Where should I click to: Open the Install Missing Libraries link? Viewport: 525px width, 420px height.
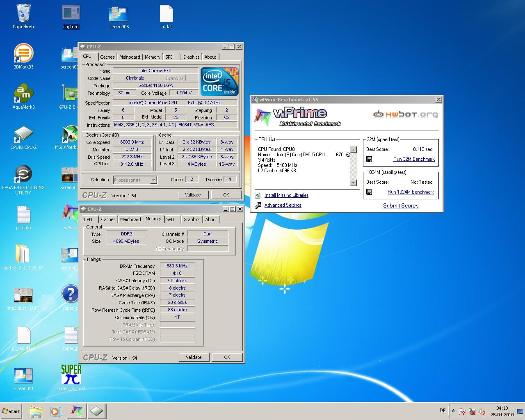click(x=286, y=196)
